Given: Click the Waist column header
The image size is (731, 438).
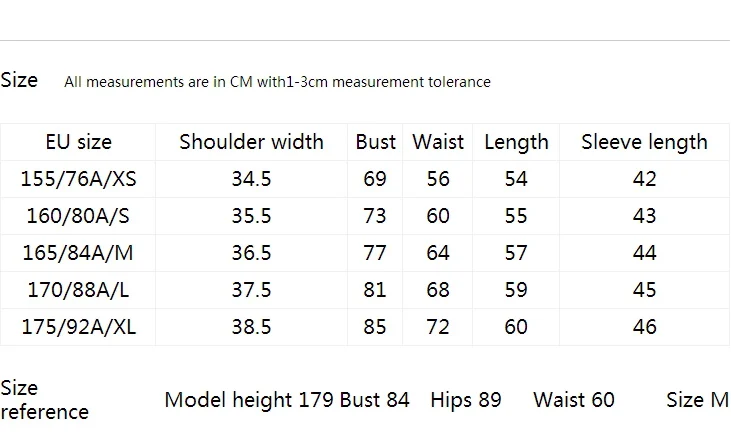Looking at the screenshot, I should (438, 142).
